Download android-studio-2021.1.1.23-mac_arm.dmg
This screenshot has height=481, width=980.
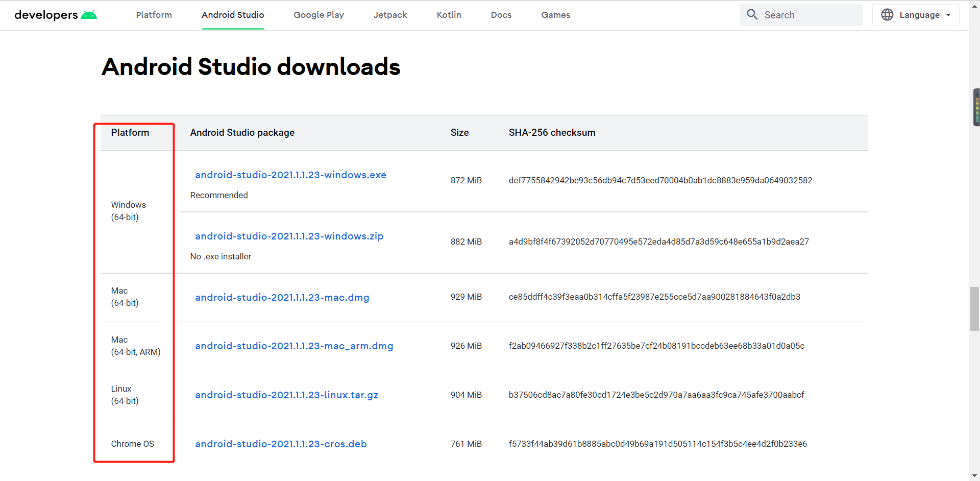294,346
